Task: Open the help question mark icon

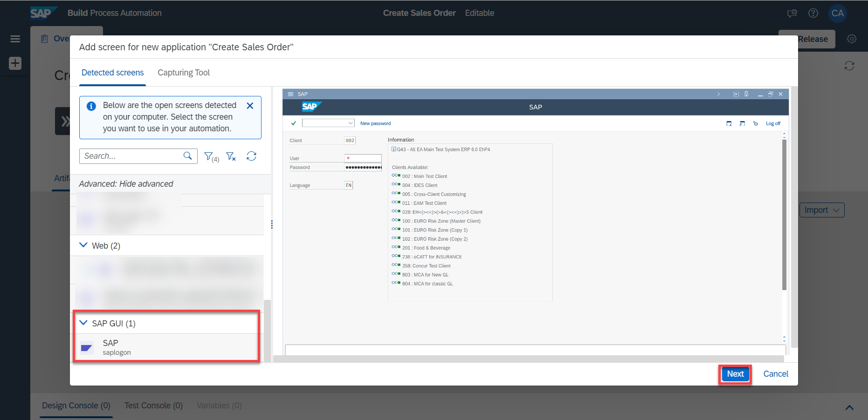Action: click(813, 13)
